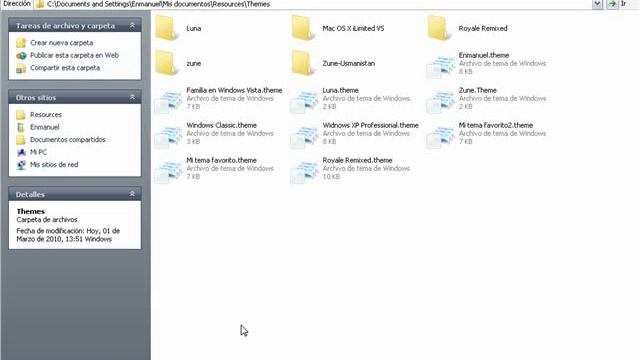Go to the Enmanuel link
This screenshot has width=640, height=360.
(x=44, y=127)
